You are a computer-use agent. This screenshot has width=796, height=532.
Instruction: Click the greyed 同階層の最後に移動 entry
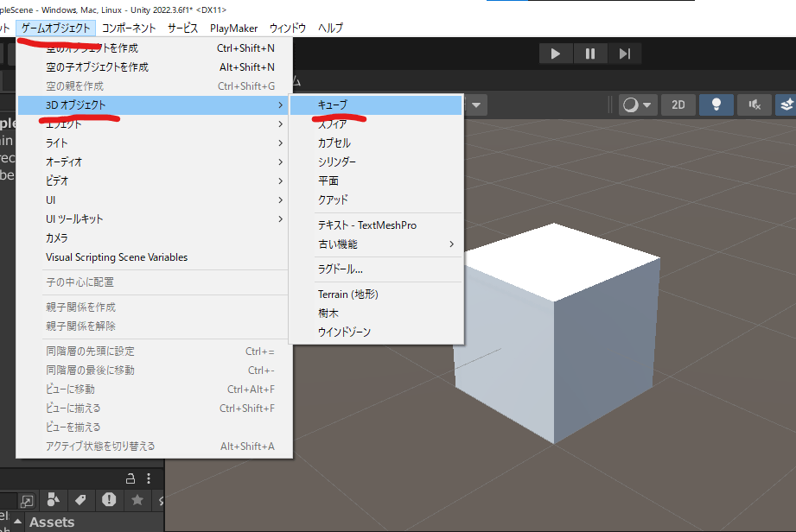click(155, 370)
